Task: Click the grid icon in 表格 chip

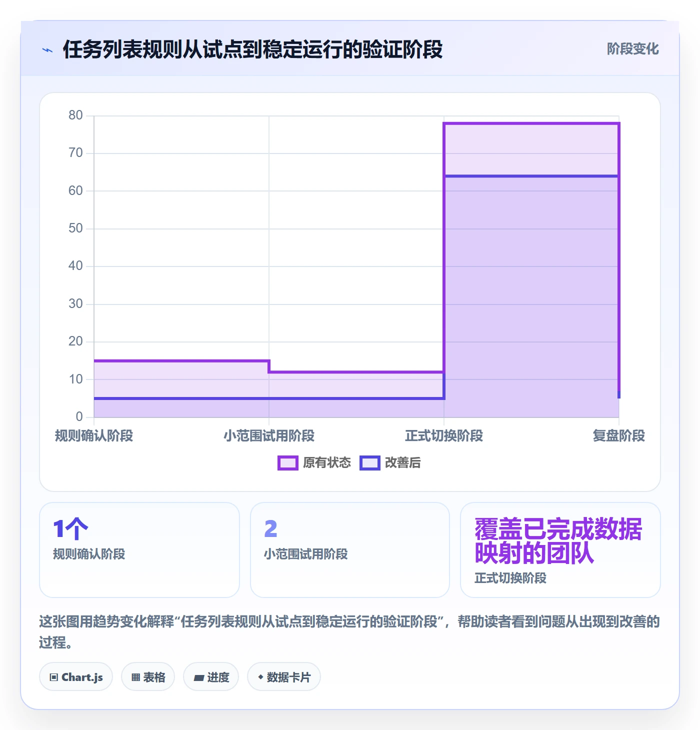Action: click(135, 677)
